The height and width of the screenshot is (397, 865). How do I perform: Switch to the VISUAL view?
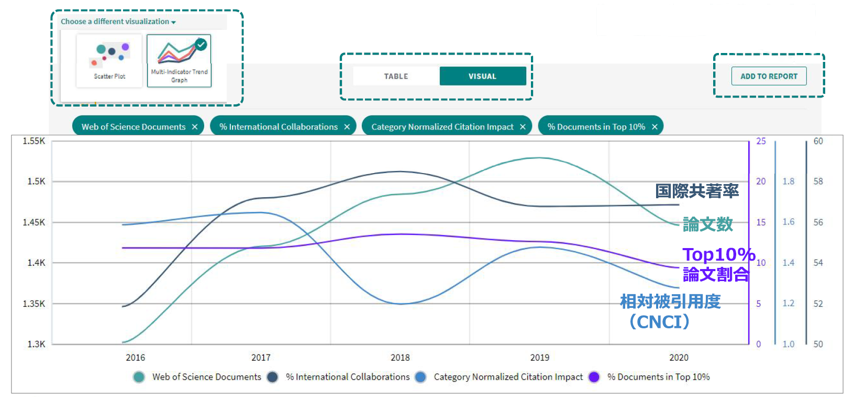[482, 76]
